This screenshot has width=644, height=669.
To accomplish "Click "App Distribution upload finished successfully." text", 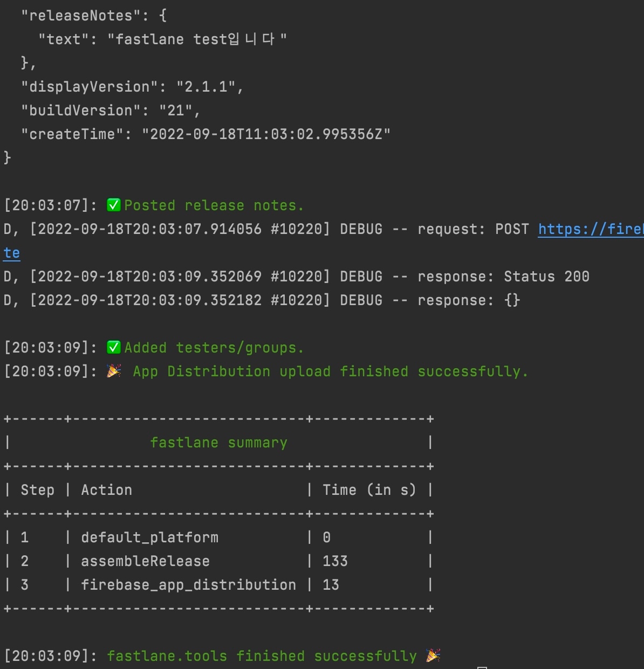I will (x=330, y=371).
